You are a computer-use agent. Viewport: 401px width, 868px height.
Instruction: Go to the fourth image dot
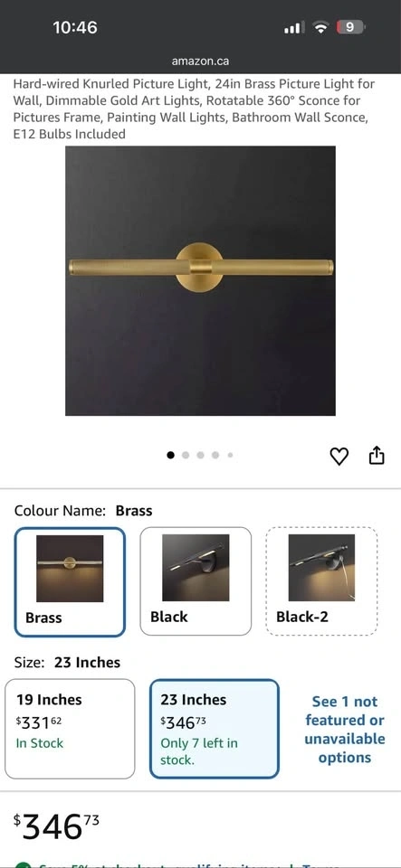click(215, 455)
